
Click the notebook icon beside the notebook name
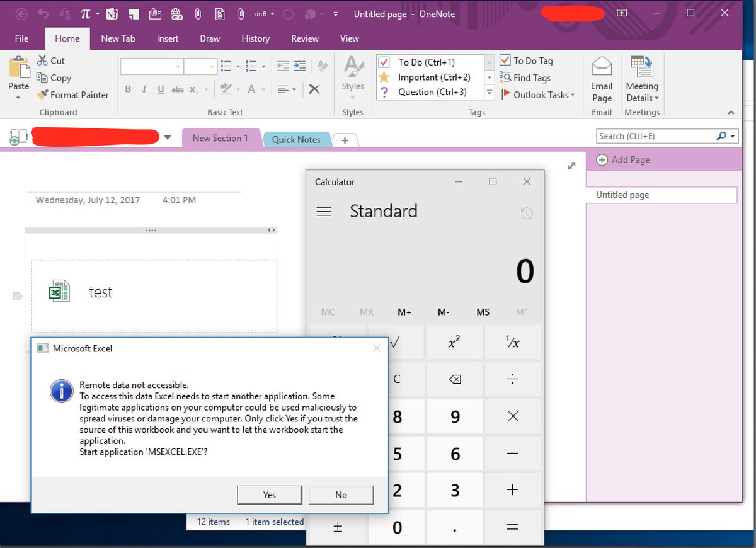tap(18, 137)
